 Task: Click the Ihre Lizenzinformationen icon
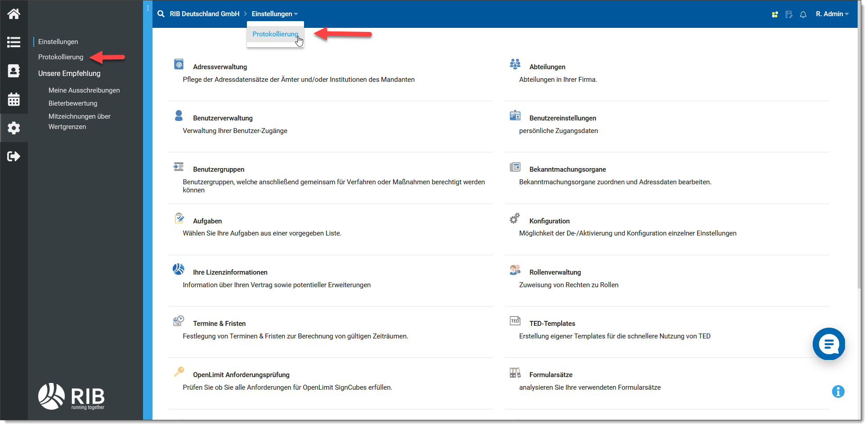(179, 269)
